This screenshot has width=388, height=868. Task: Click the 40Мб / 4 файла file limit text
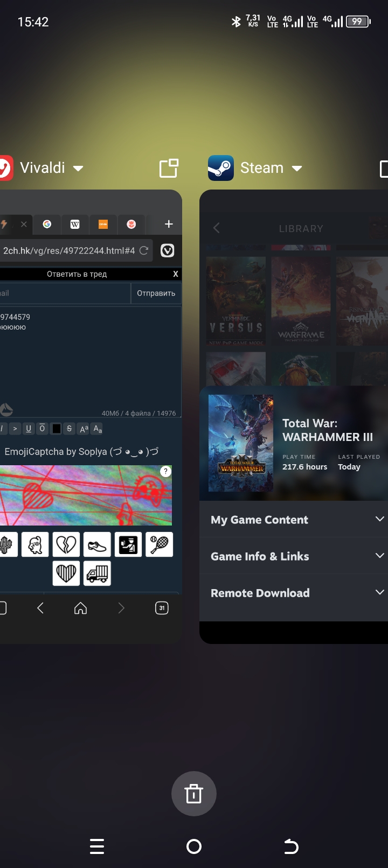[x=138, y=414]
